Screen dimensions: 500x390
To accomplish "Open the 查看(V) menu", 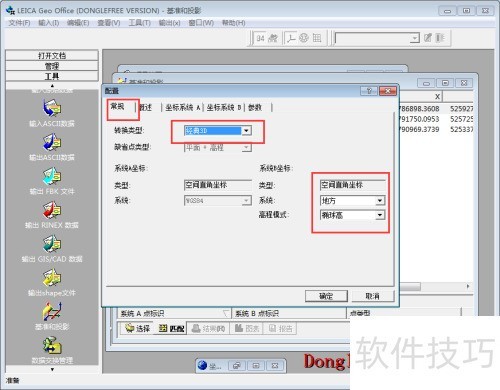I will pos(109,23).
